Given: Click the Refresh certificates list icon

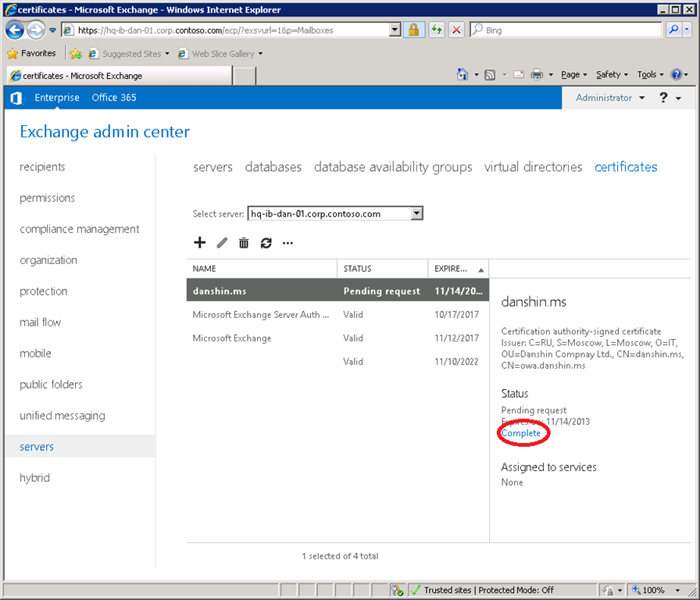Looking at the screenshot, I should tap(266, 243).
